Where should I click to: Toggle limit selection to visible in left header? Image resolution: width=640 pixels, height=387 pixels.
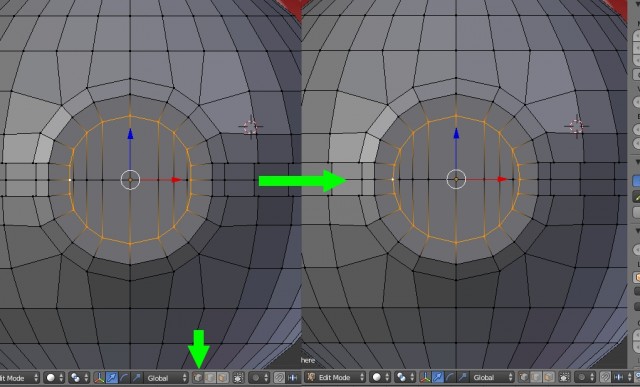(238, 378)
